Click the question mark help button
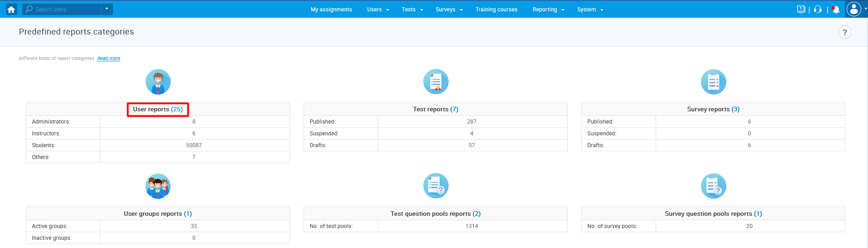The height and width of the screenshot is (248, 868). [844, 32]
